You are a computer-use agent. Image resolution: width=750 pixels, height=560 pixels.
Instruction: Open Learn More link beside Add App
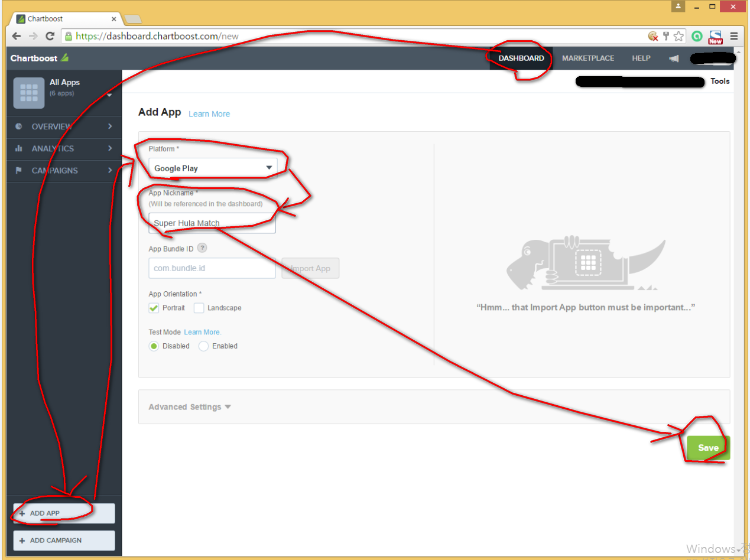pyautogui.click(x=209, y=114)
